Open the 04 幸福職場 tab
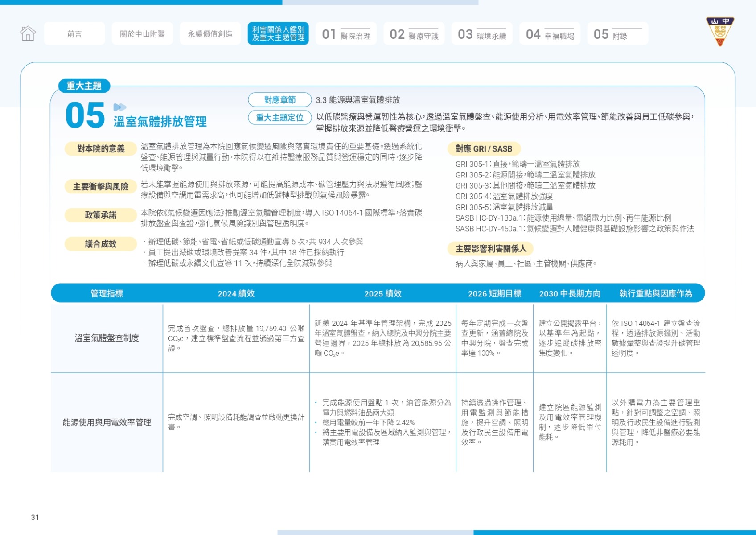Viewport: 756px width, 535px height. pyautogui.click(x=550, y=34)
